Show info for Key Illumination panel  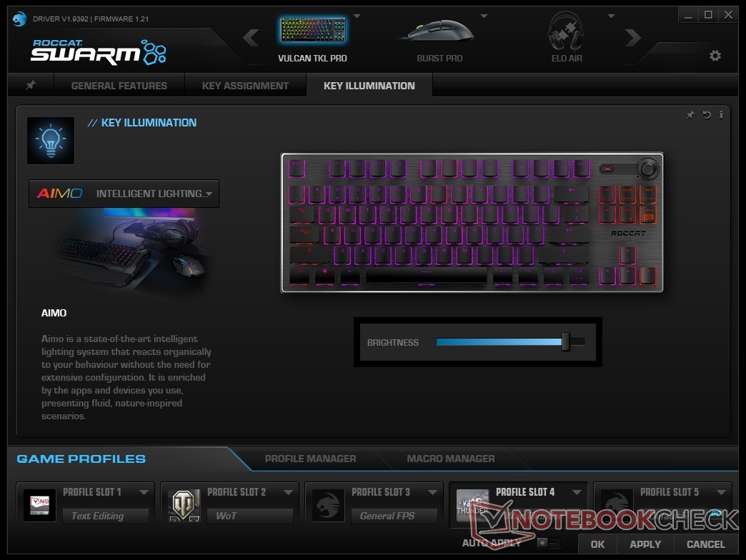coord(721,114)
